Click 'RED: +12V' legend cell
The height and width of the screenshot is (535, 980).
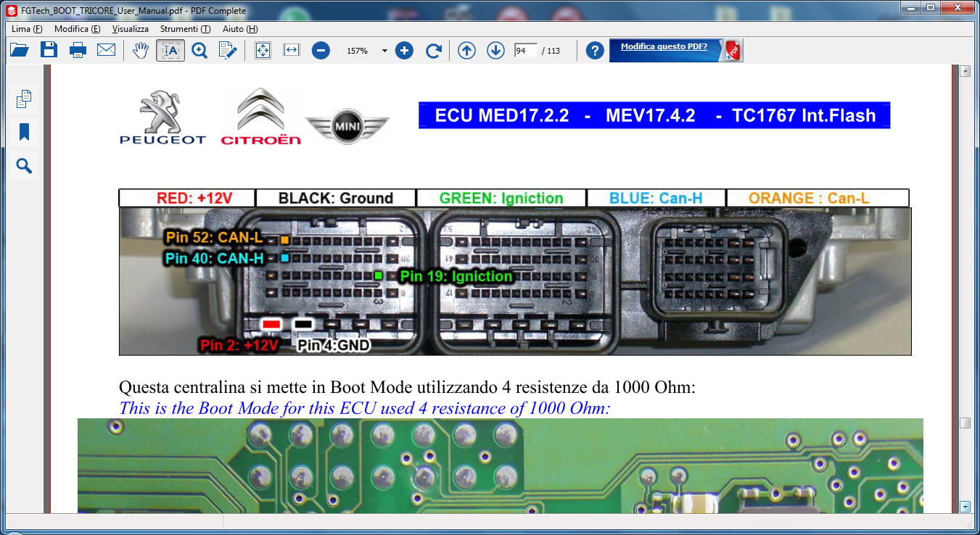(187, 198)
